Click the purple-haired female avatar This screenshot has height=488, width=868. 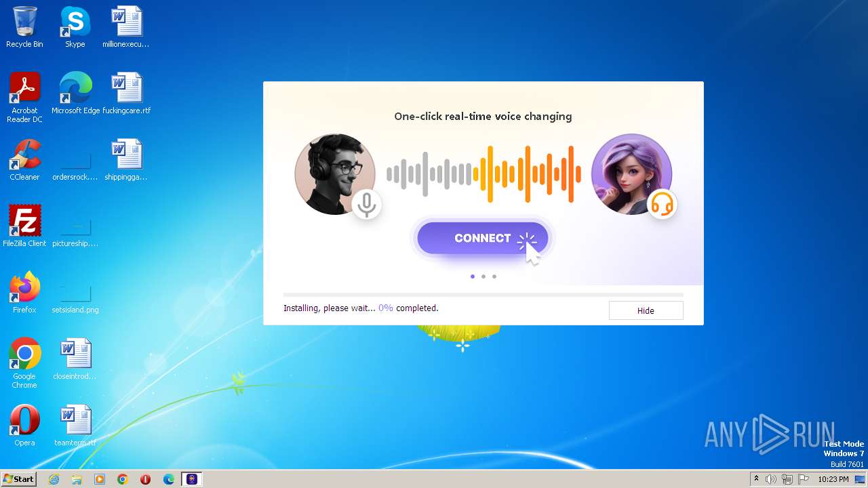(x=631, y=174)
